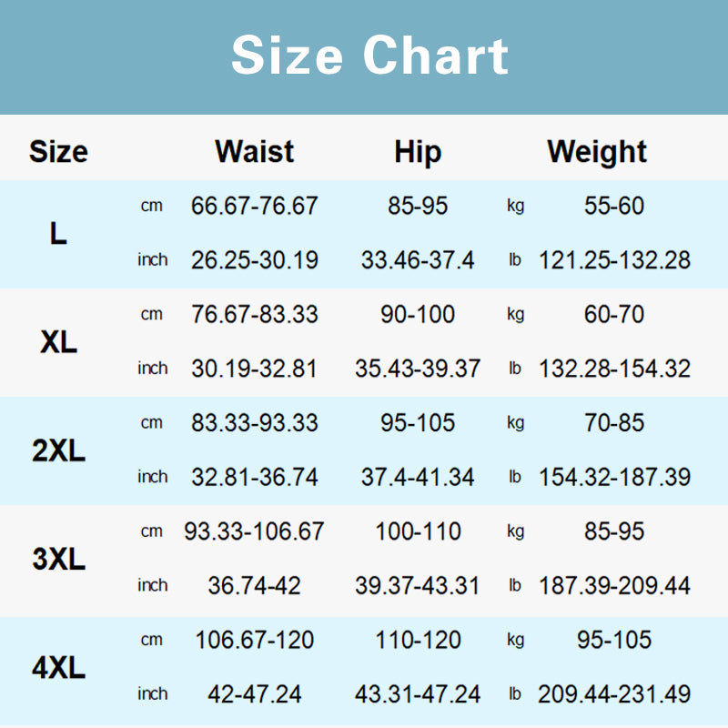728x728 pixels.
Task: Click waist value 76.67-83.33
Action: click(255, 315)
